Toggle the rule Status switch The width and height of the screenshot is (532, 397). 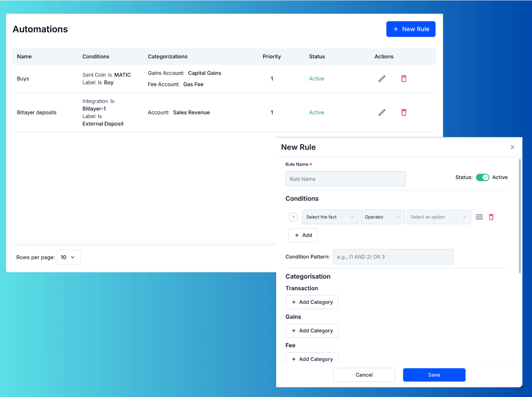point(482,178)
